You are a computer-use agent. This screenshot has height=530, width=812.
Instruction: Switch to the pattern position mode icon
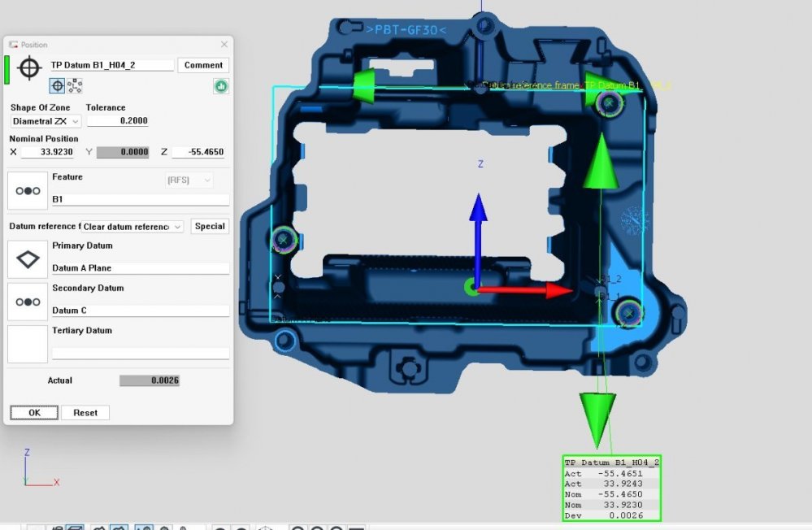click(x=74, y=85)
